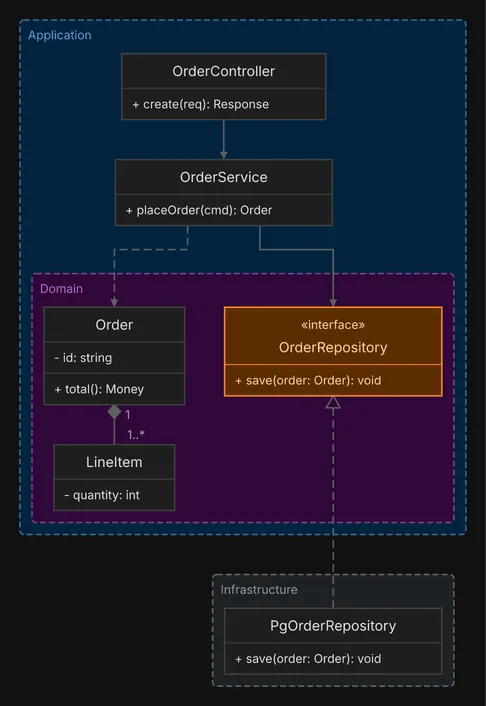Click the Infrastructure package label

[259, 590]
